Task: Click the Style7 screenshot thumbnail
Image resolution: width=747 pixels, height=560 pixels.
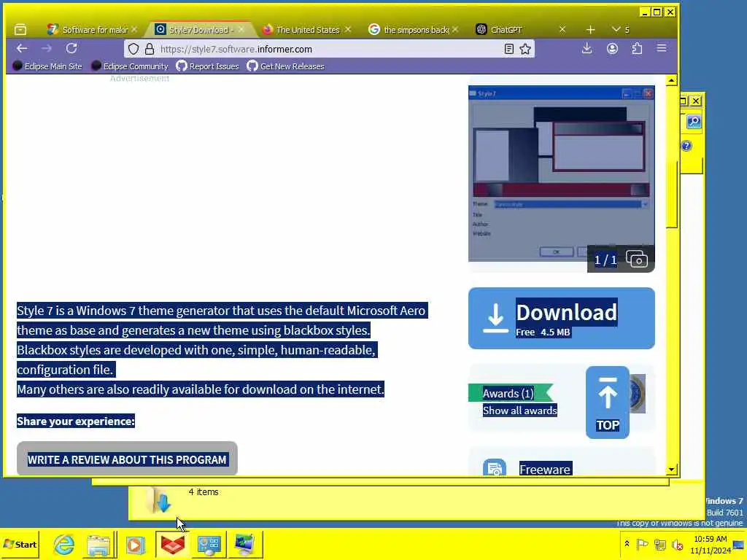Action: tap(561, 174)
